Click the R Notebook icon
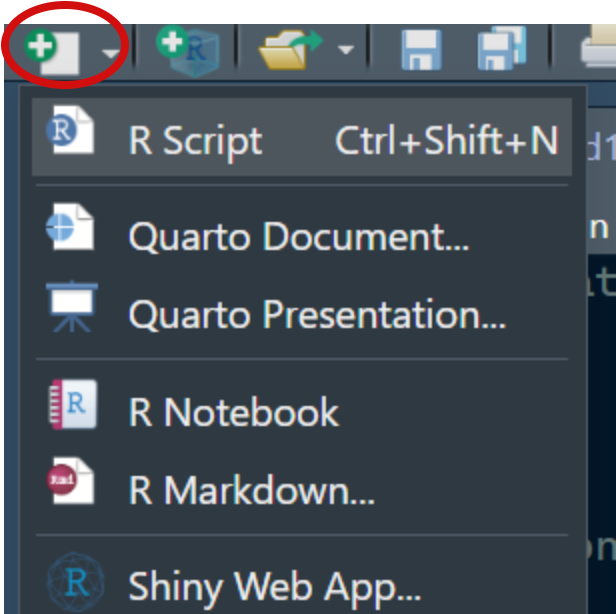The height and width of the screenshot is (614, 616). 71,404
